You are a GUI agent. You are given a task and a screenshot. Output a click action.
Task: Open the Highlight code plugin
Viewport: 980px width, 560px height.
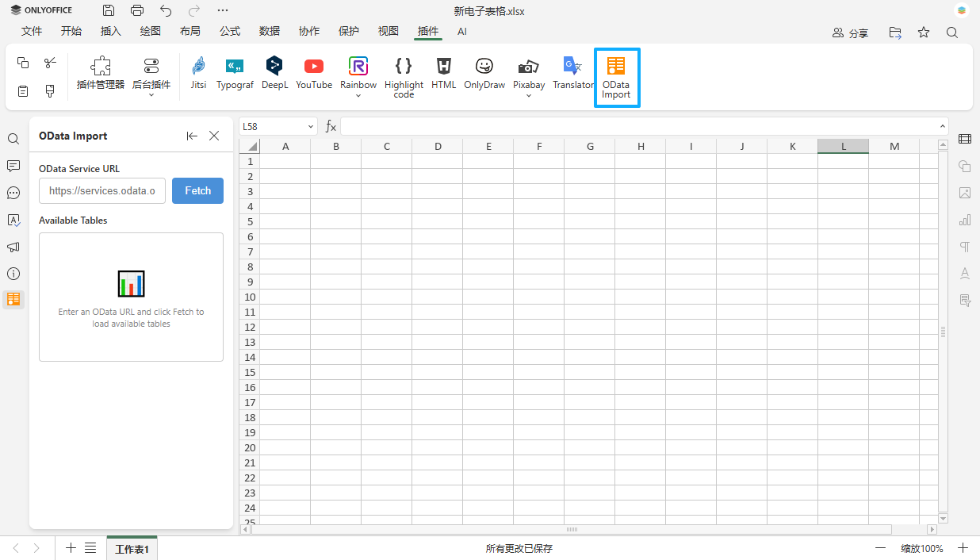coord(403,73)
